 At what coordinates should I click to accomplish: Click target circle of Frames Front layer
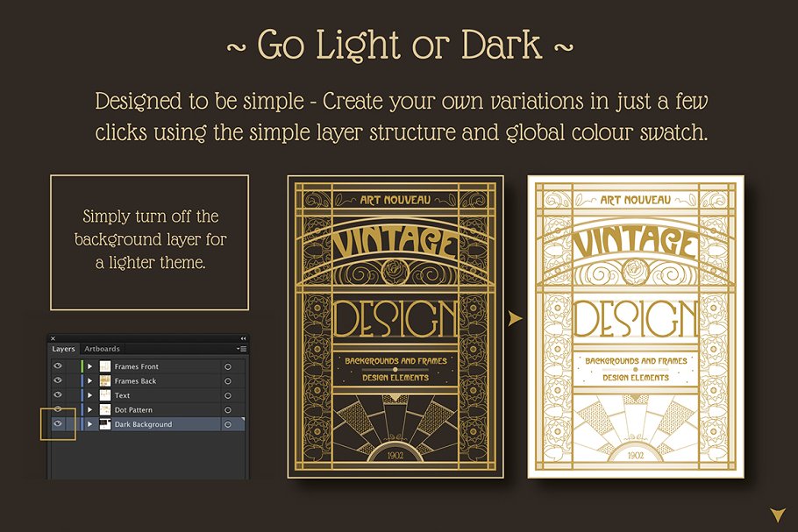[x=228, y=366]
